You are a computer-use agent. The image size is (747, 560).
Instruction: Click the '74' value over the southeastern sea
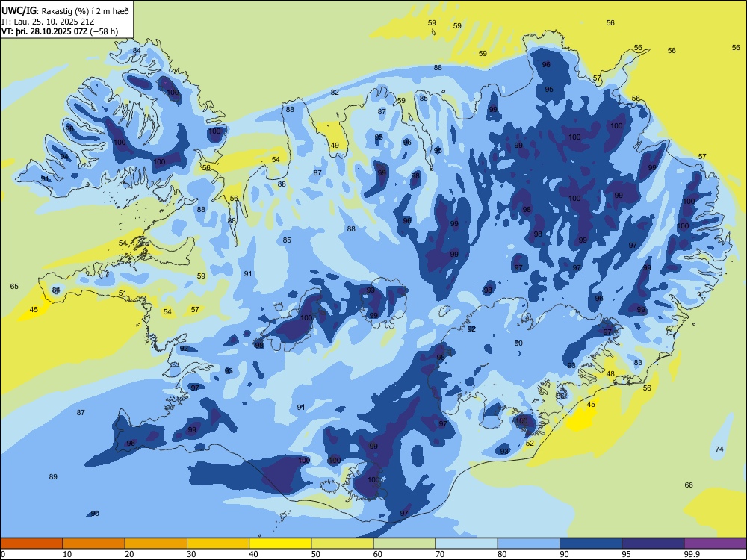coord(720,449)
